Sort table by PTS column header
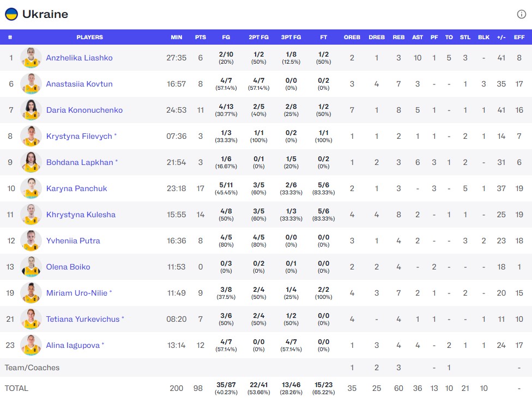 [201, 38]
